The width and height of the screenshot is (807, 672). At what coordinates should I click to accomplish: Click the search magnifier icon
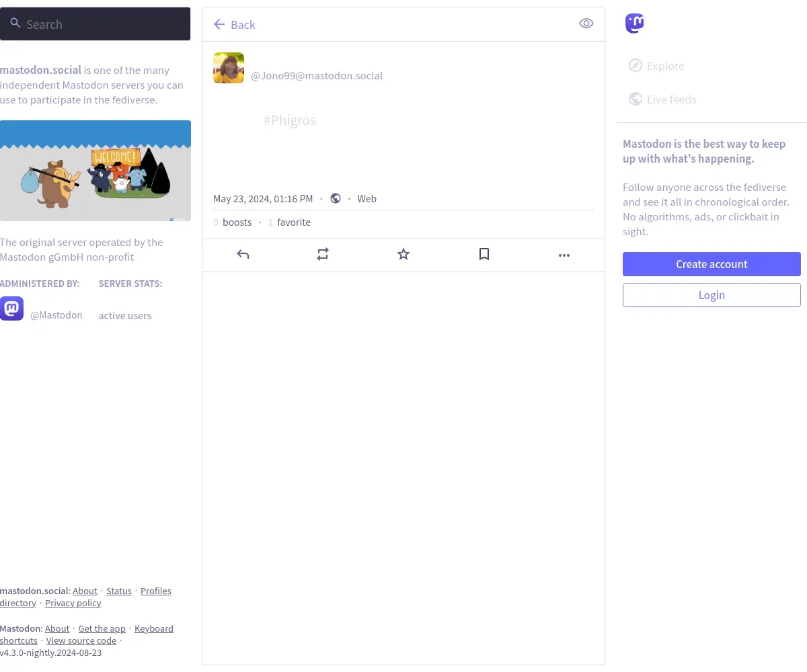coord(15,24)
